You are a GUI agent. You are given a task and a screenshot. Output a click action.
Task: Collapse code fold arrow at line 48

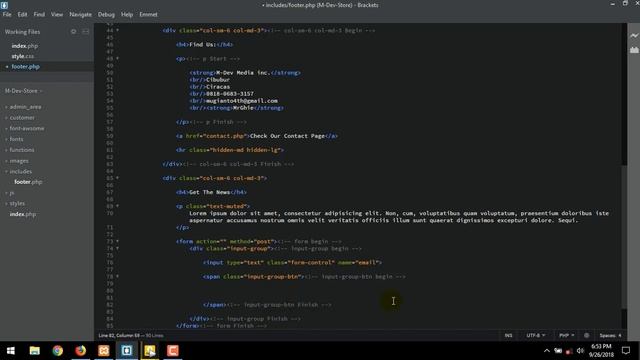118,58
